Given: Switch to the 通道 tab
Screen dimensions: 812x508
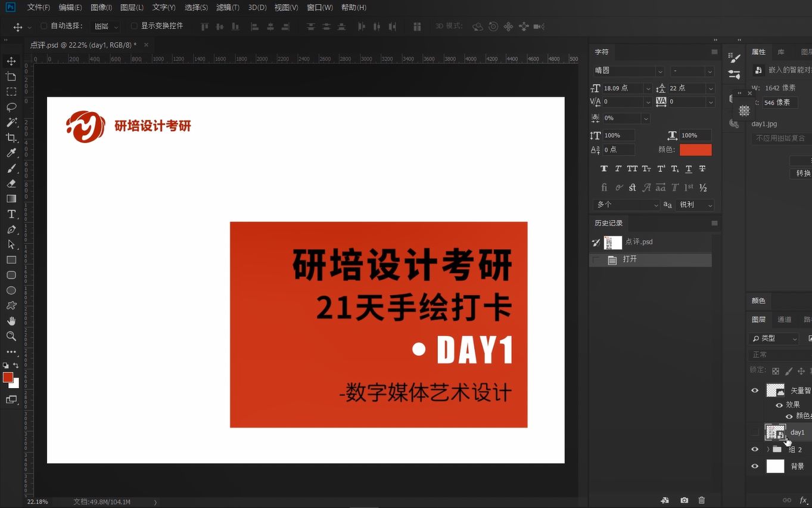Looking at the screenshot, I should pyautogui.click(x=784, y=320).
